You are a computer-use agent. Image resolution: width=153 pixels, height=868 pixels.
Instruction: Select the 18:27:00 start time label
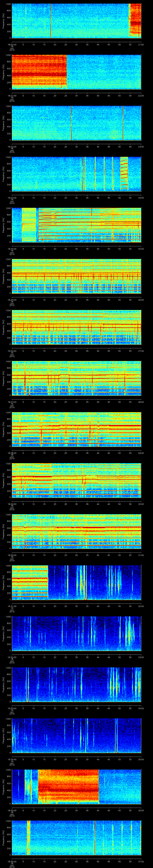(12, 402)
